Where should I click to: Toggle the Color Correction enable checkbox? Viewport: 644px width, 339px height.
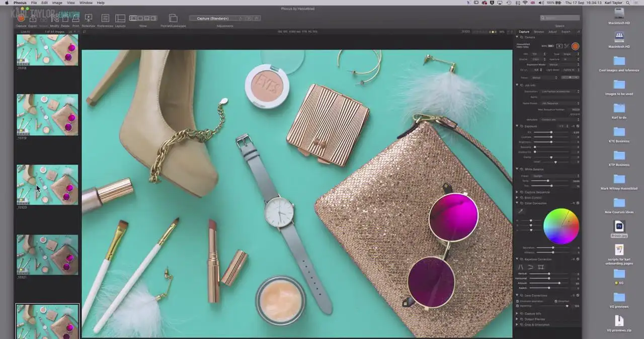pyautogui.click(x=578, y=203)
